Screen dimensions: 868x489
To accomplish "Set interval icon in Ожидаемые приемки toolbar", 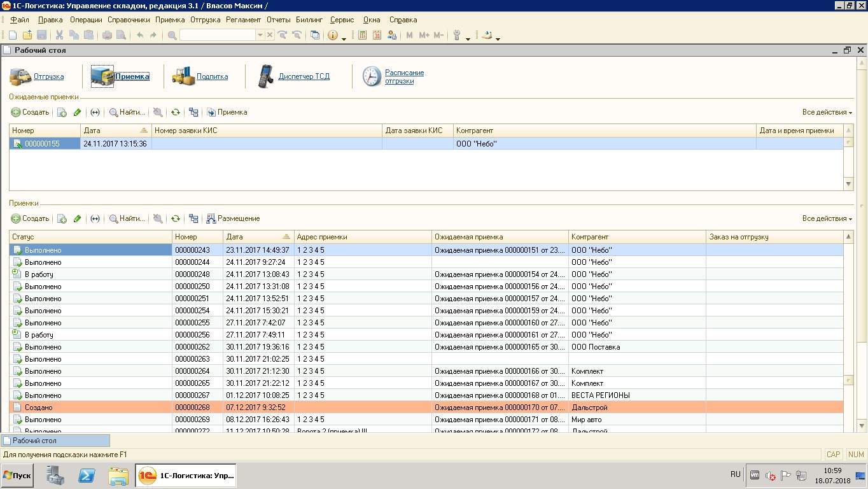I will coord(95,112).
